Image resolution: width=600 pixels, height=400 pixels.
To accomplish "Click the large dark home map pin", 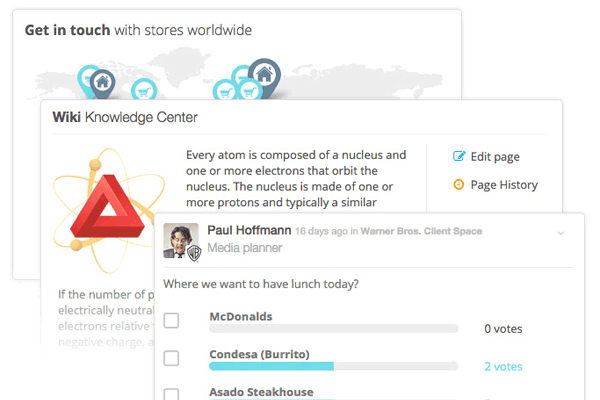I will point(263,74).
